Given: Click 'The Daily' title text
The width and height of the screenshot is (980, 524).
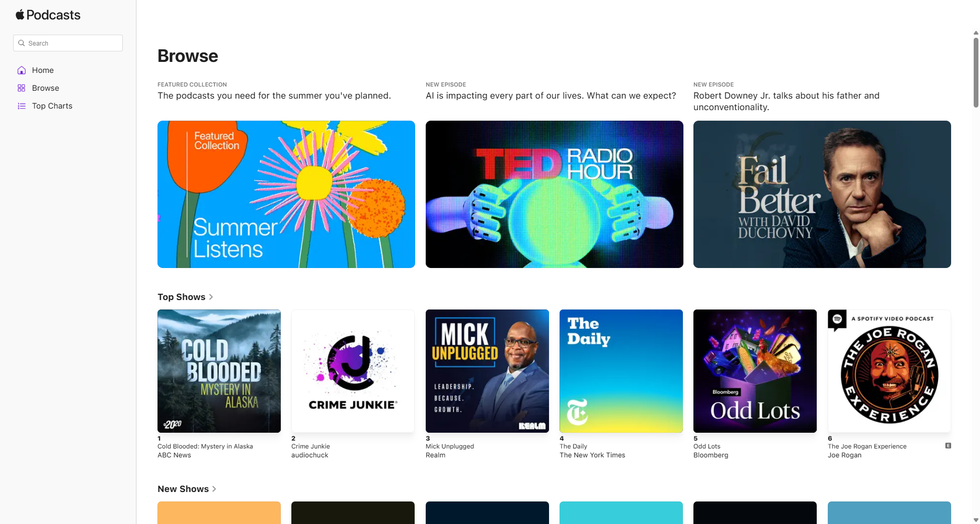Looking at the screenshot, I should 573,446.
